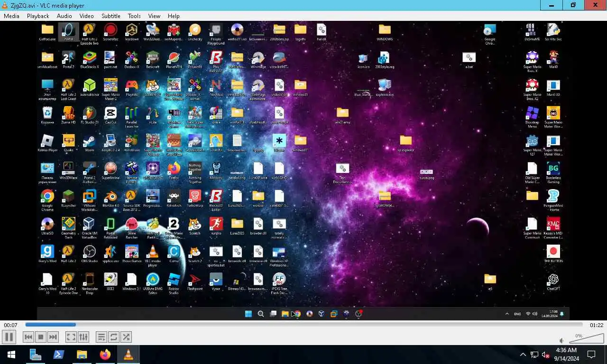The height and width of the screenshot is (364, 607).
Task: Click the total duration 01:22
Action: click(596, 325)
